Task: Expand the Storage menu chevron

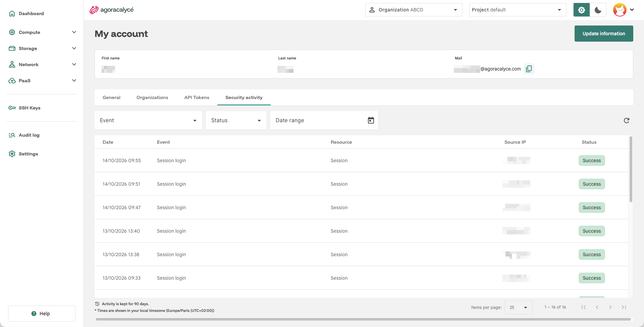Action: [x=74, y=48]
